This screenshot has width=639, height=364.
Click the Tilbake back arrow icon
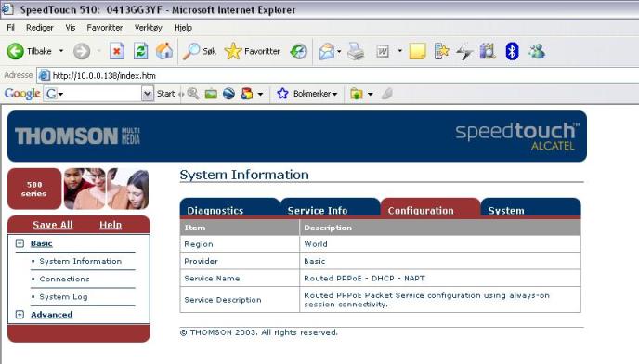pyautogui.click(x=16, y=51)
